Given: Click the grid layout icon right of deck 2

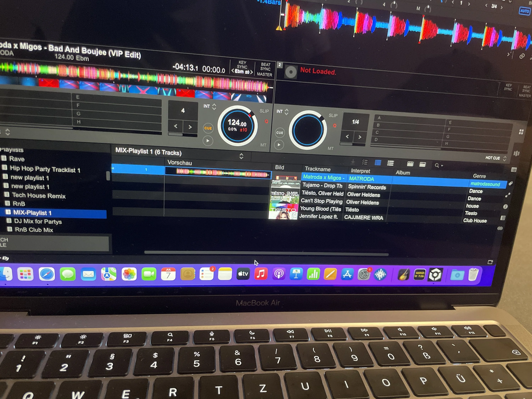Looking at the screenshot, I should click(x=521, y=132).
